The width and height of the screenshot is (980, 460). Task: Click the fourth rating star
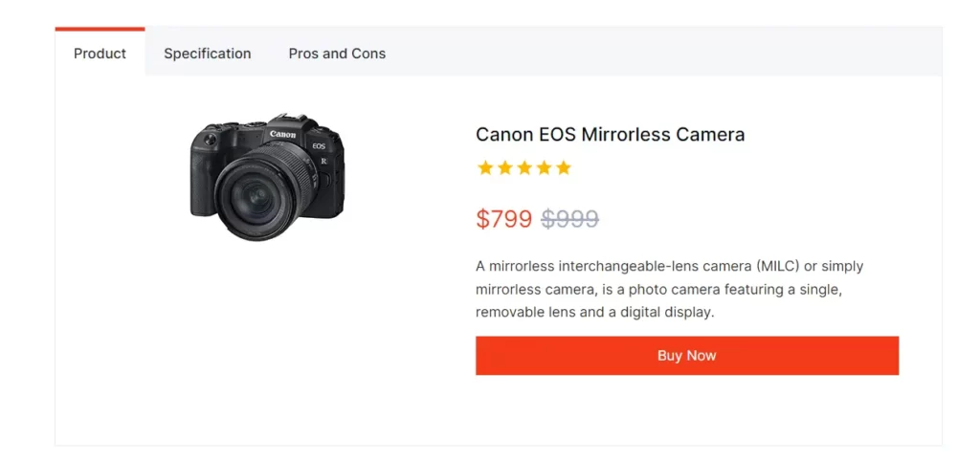[x=544, y=168]
